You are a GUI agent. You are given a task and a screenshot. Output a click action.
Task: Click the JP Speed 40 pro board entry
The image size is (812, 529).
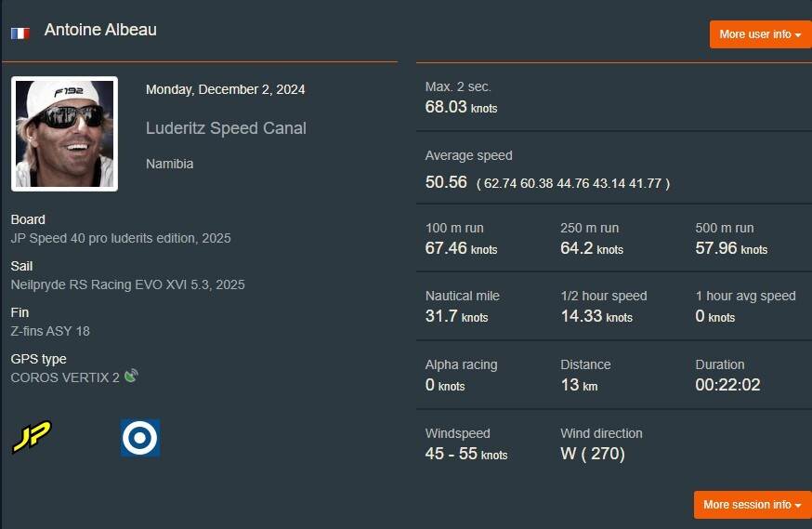pyautogui.click(x=121, y=238)
